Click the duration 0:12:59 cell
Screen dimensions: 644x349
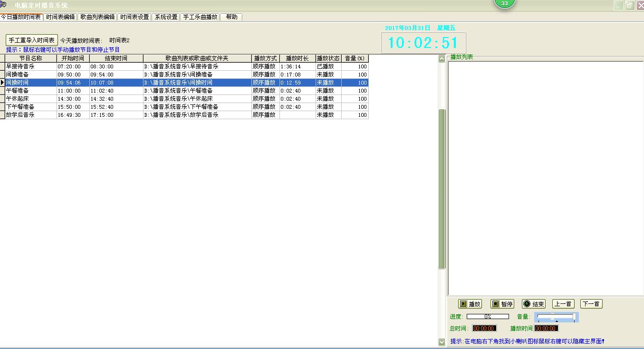point(298,83)
